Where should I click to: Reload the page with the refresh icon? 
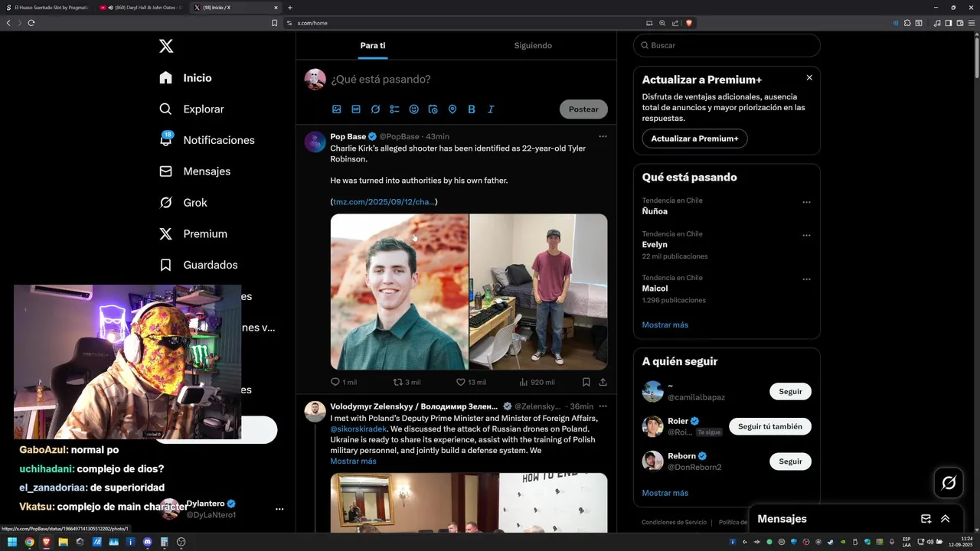pos(31,23)
